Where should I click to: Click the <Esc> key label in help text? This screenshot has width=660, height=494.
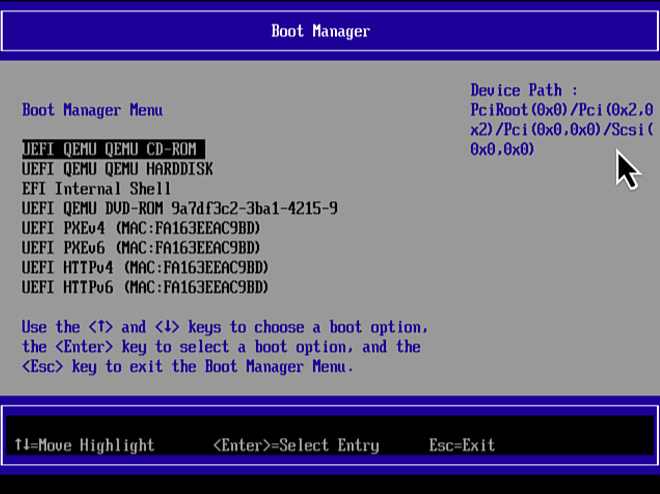tap(43, 367)
